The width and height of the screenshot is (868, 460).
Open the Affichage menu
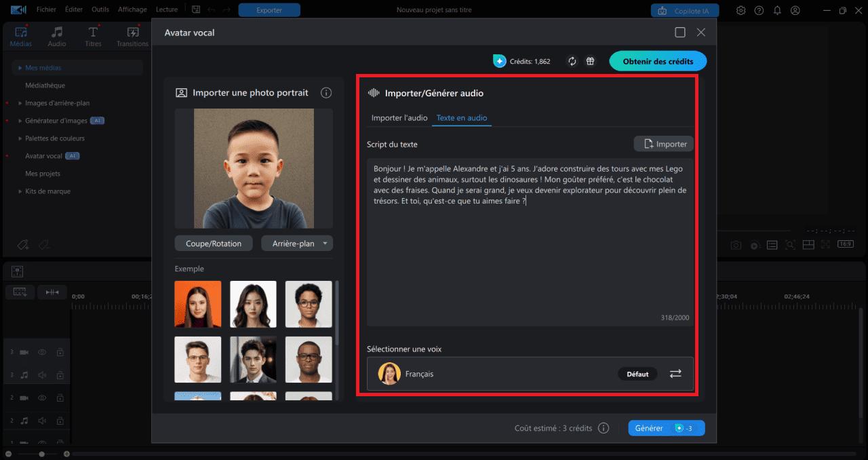tap(132, 9)
